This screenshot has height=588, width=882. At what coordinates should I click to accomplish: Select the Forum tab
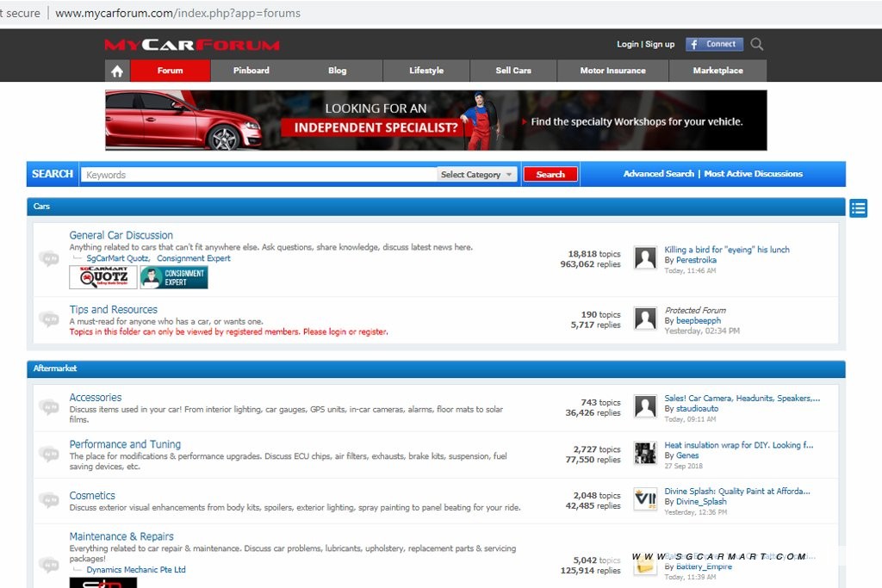(171, 71)
